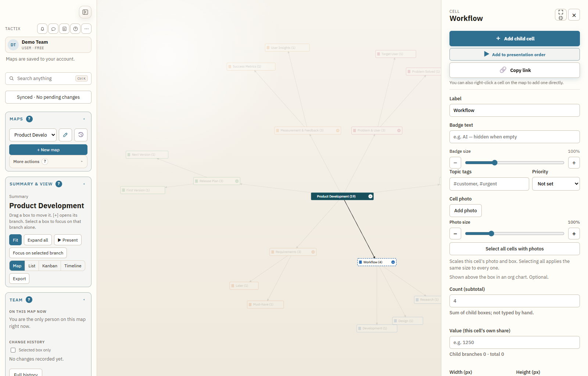588x376 pixels.
Task: Start Present mode
Action: (x=68, y=240)
